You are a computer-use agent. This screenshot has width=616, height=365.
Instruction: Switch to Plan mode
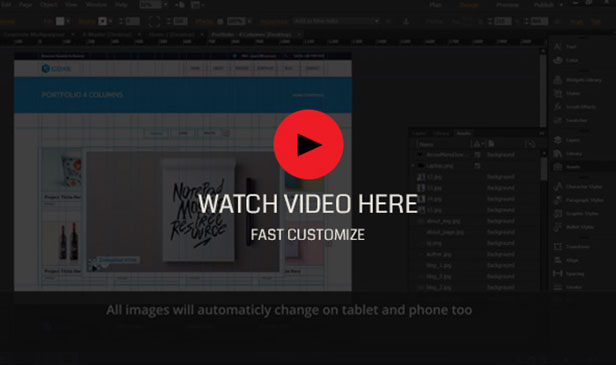pos(435,5)
